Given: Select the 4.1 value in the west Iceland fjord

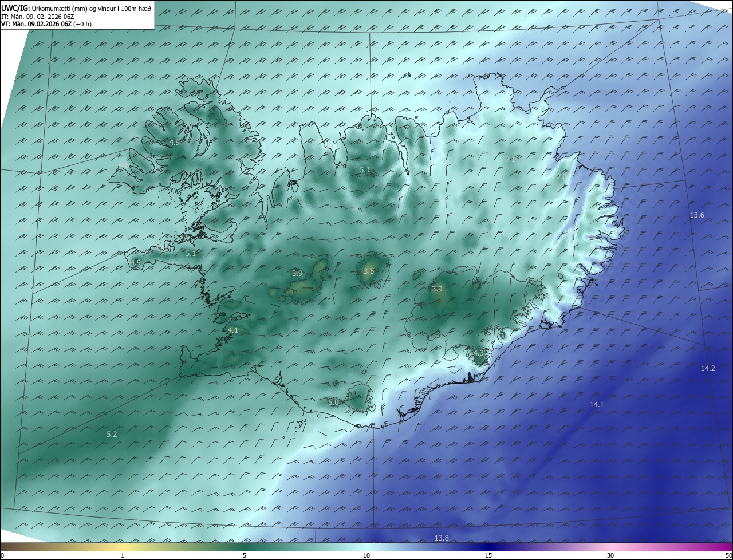Looking at the screenshot, I should click(232, 330).
